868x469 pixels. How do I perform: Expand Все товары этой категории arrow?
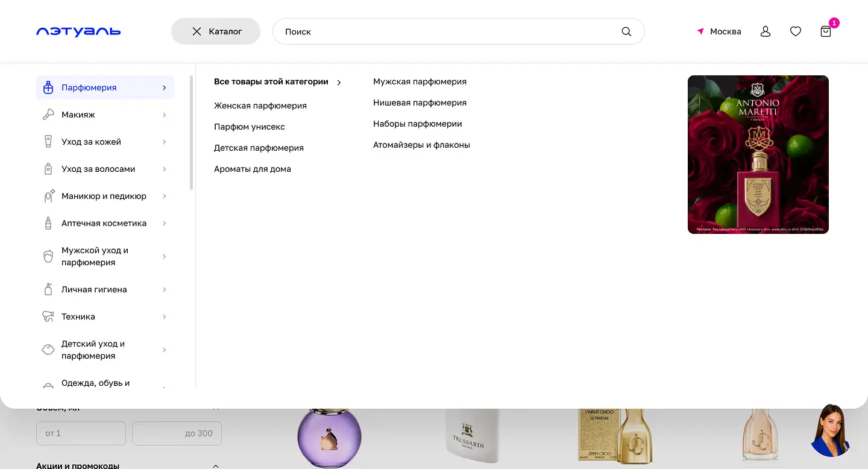pyautogui.click(x=339, y=82)
